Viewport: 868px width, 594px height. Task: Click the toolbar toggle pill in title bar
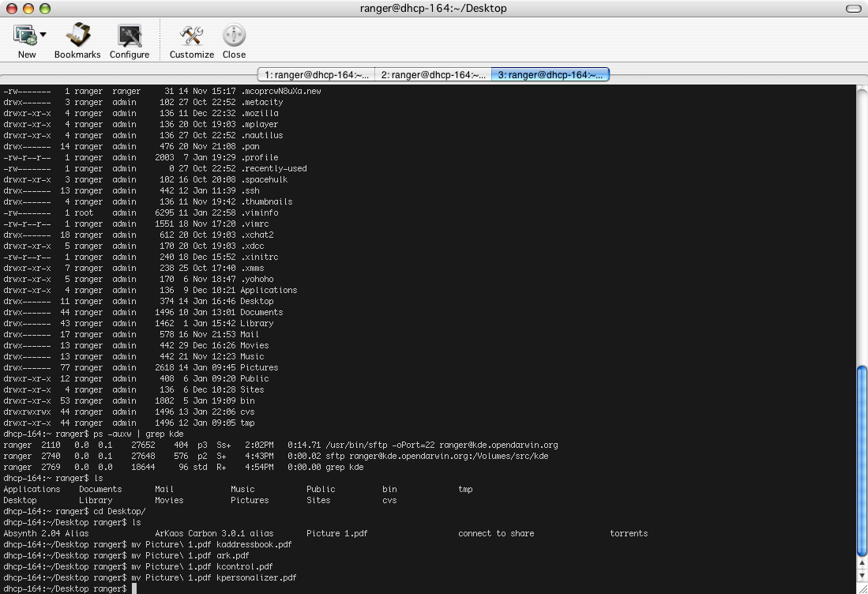[853, 9]
